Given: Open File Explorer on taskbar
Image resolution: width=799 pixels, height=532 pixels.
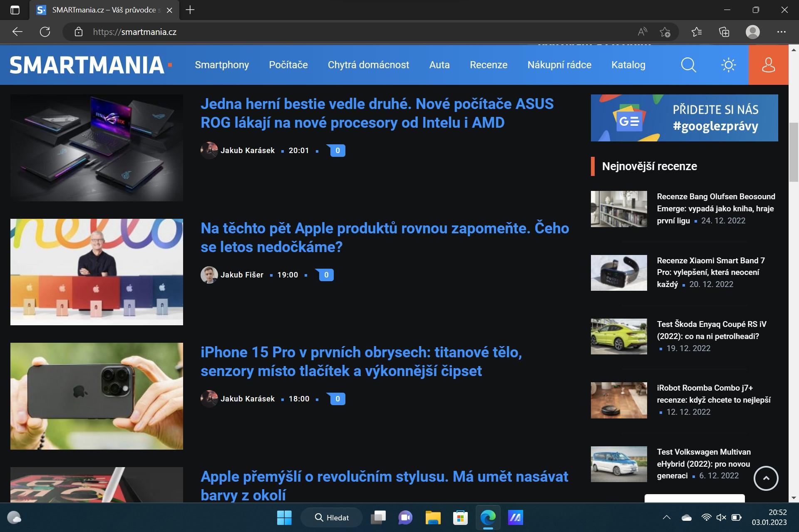Looking at the screenshot, I should [433, 518].
